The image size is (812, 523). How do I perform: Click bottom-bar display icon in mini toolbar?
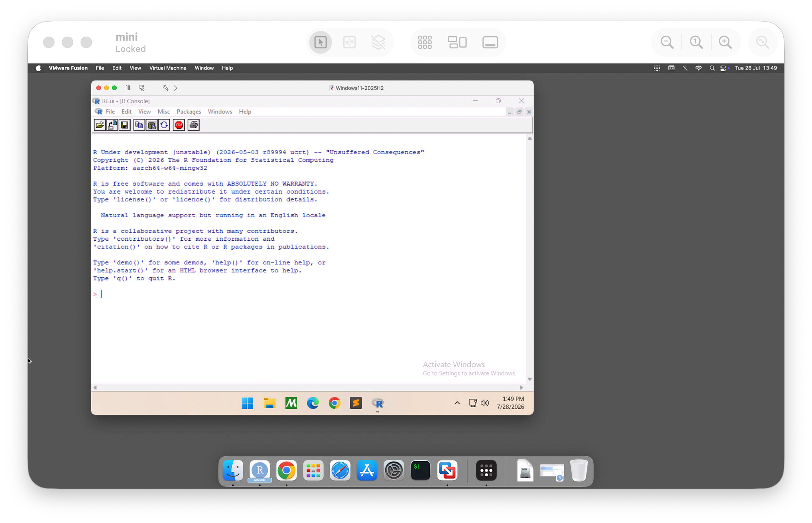click(x=490, y=42)
